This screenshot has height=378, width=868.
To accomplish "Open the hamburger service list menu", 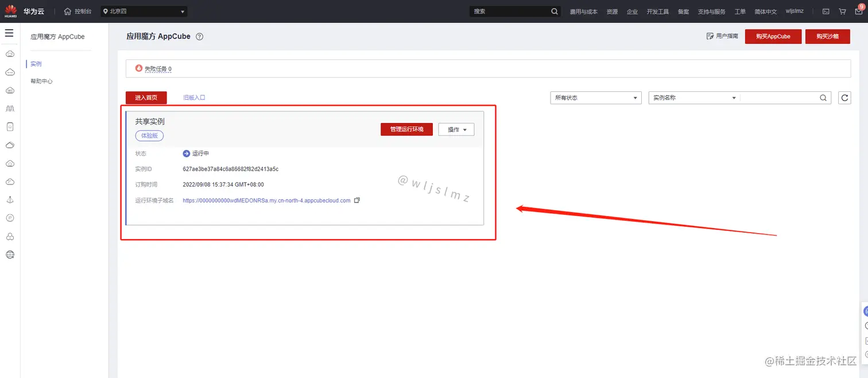I will pos(9,33).
